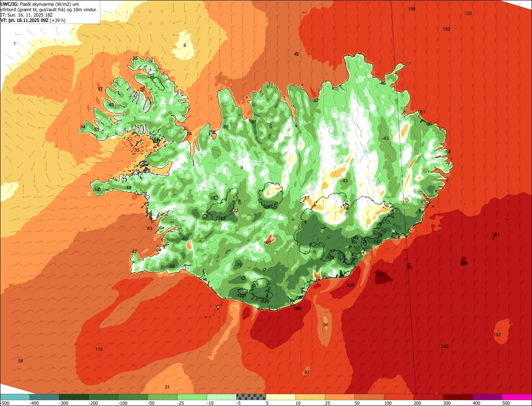Viewport: 532px width, 406px height.
Task: Click the value 9 in the highlands
Action: pos(241,167)
